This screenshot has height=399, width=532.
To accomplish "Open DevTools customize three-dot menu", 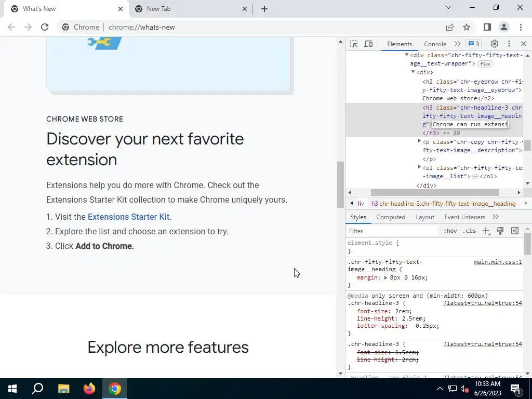I will tap(509, 44).
